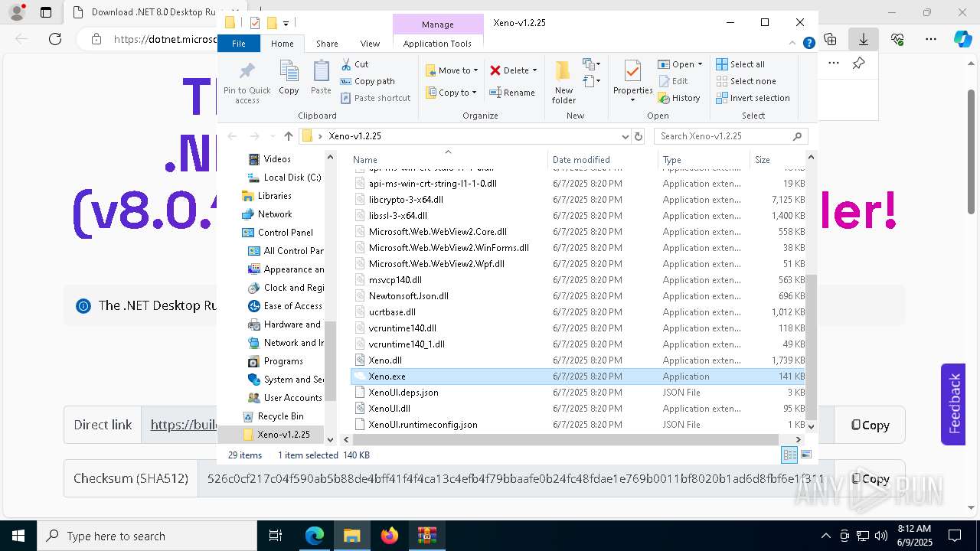Switch to Details view icon
Viewport: 980px width, 551px height.
789,455
